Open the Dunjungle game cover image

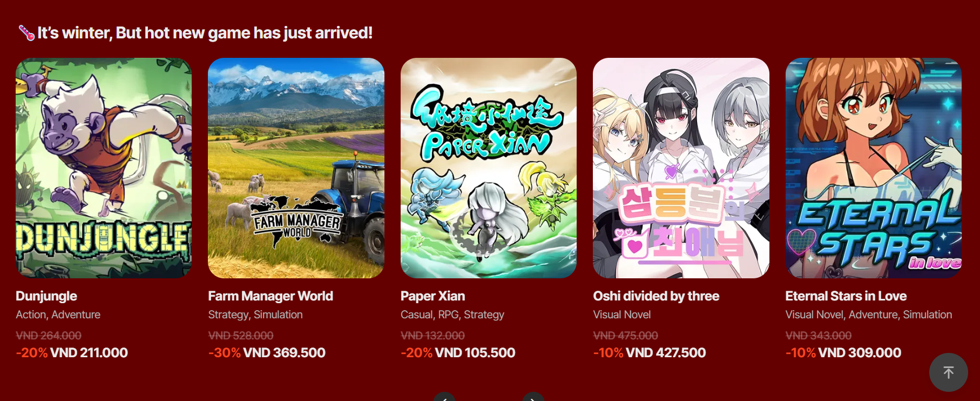pos(104,168)
